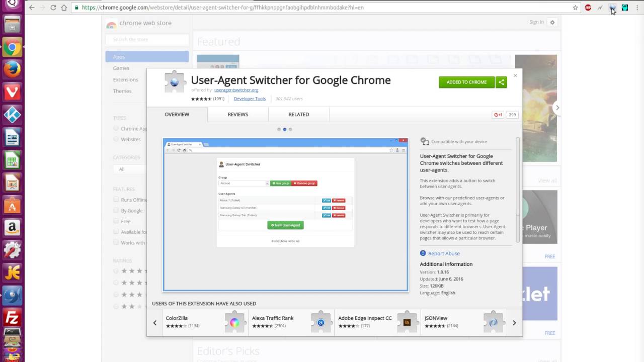The image size is (644, 362).
Task: Open the Developer Tools category link
Action: click(250, 99)
